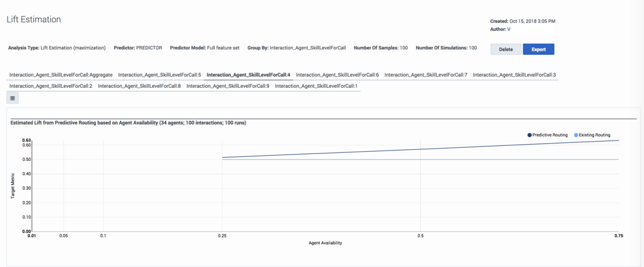Choose the SkillLevelForCall:1 tab
The width and height of the screenshot is (644, 267).
click(x=316, y=86)
